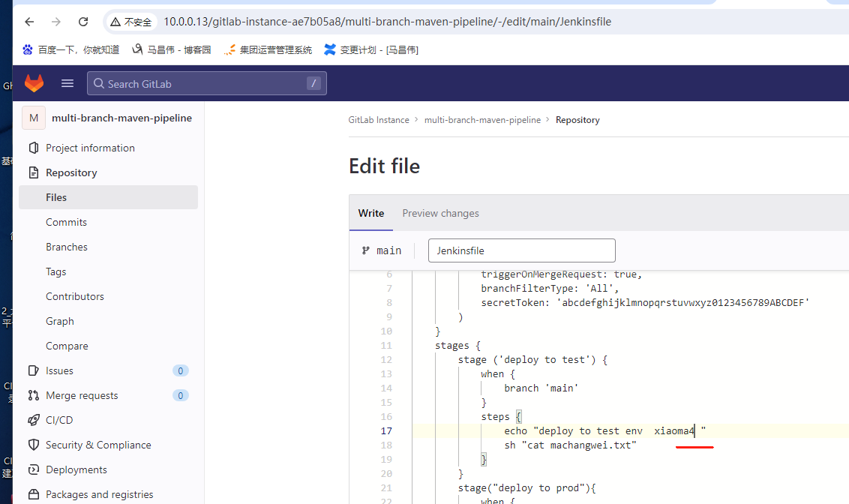Click the Issues count badge

tap(180, 370)
